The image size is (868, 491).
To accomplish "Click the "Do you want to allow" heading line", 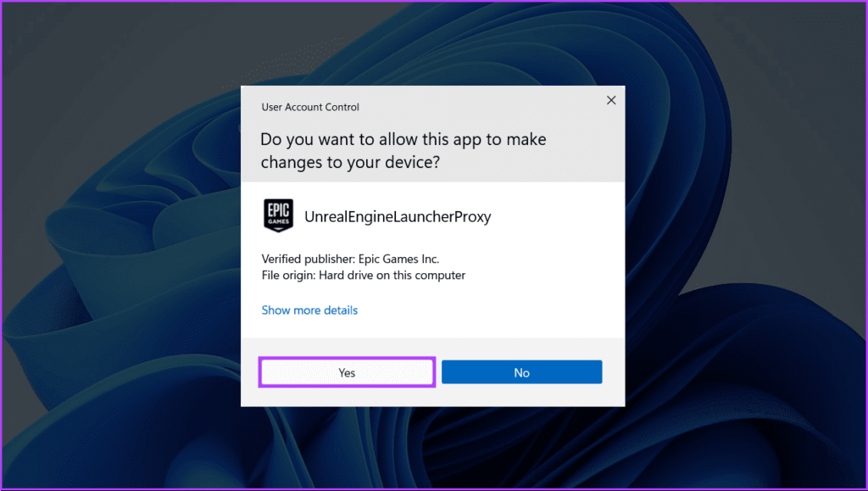I will coord(403,139).
